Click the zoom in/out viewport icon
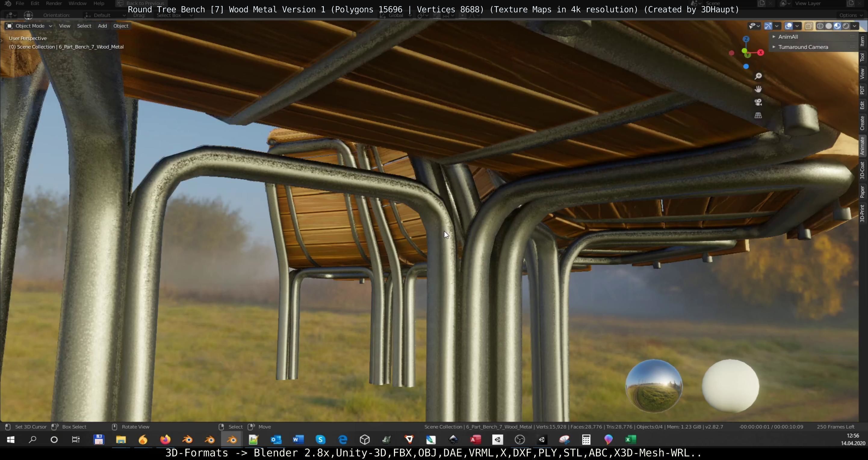 tap(758, 76)
